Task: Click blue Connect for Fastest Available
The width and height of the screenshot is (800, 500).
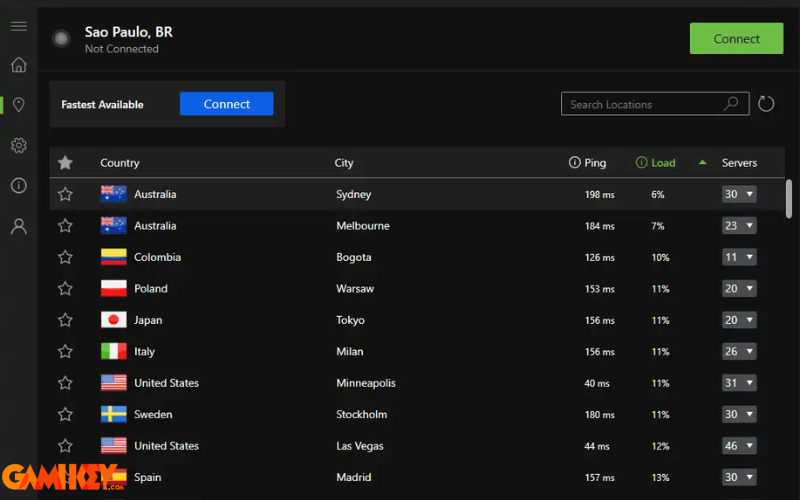Action: click(x=226, y=104)
